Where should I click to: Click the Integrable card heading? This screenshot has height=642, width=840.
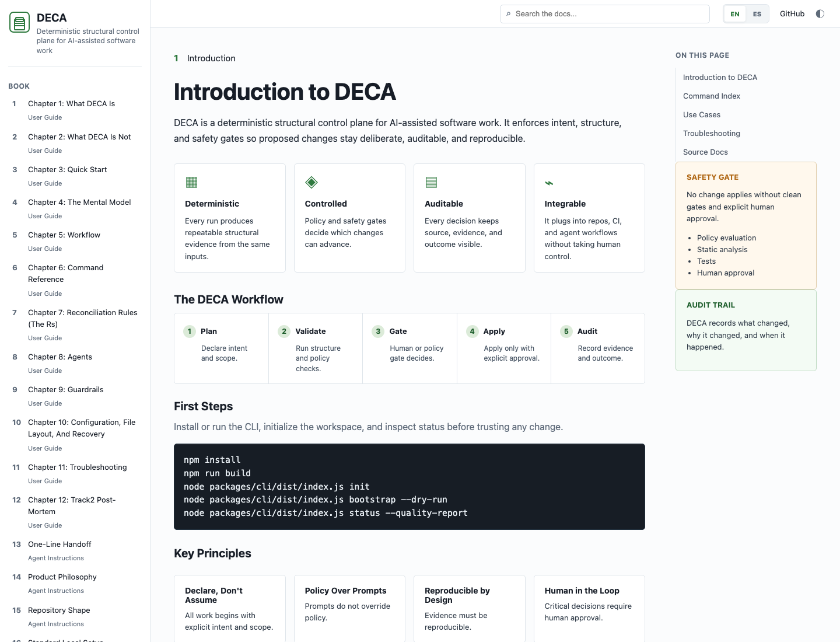[565, 204]
